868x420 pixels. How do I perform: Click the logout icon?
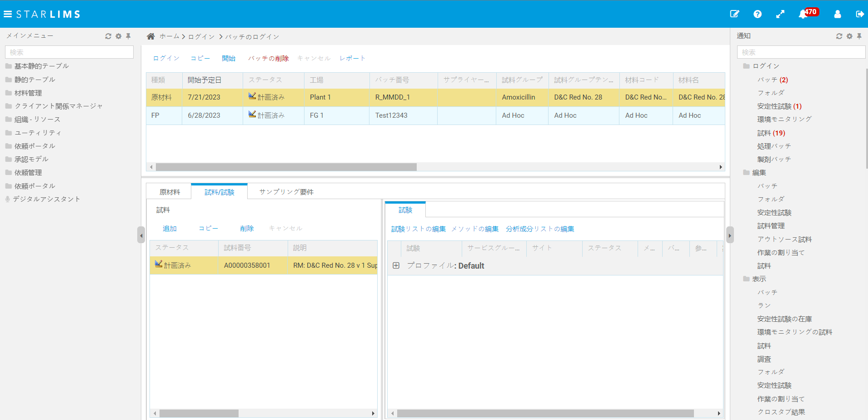pyautogui.click(x=860, y=14)
